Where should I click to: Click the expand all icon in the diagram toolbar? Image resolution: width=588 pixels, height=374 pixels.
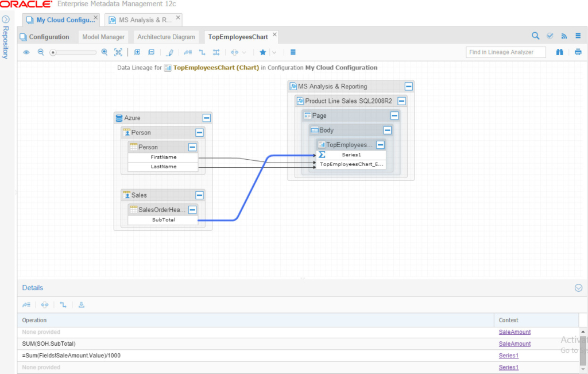(x=137, y=52)
